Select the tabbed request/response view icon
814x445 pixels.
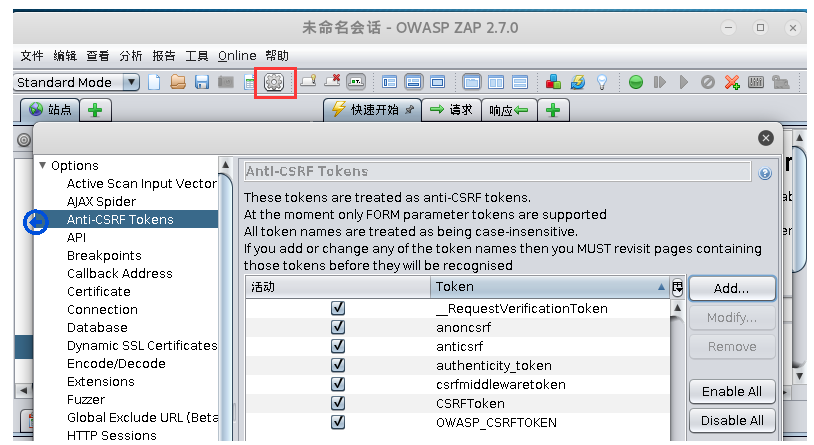(x=471, y=82)
